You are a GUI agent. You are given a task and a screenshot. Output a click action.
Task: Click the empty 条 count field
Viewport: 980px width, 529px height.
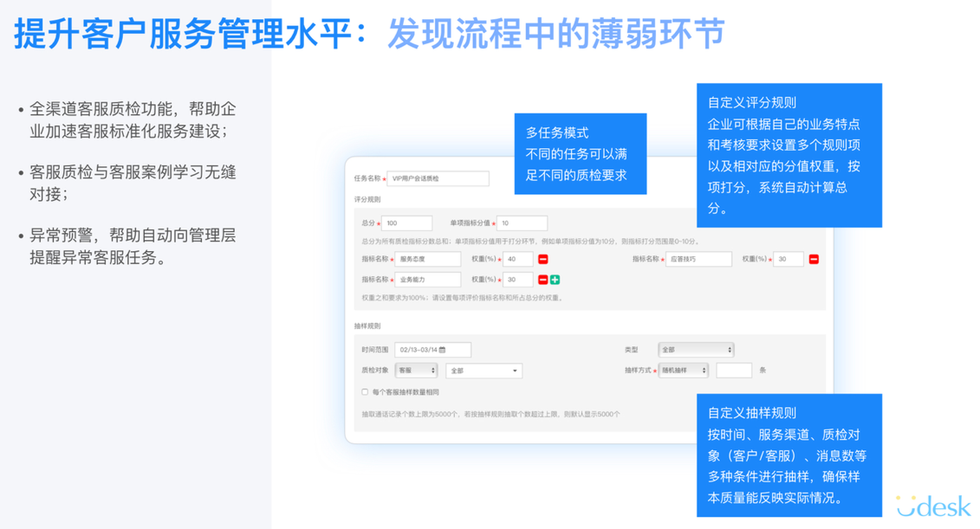(733, 369)
